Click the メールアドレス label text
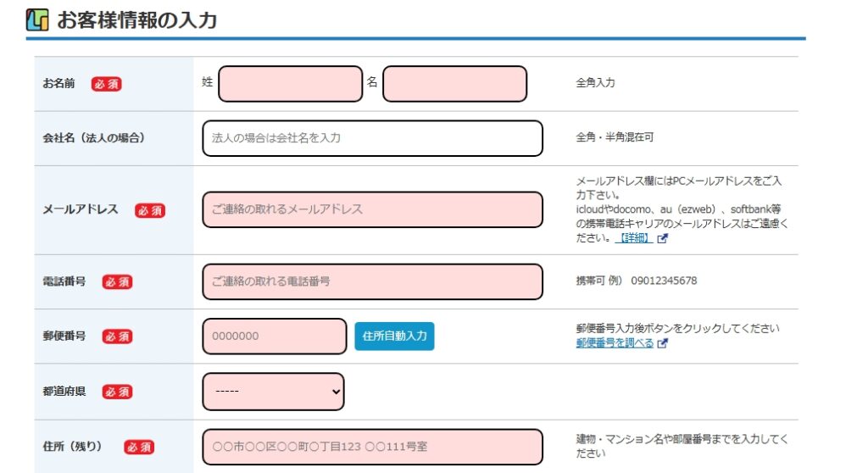This screenshot has height=473, width=868. click(x=81, y=209)
